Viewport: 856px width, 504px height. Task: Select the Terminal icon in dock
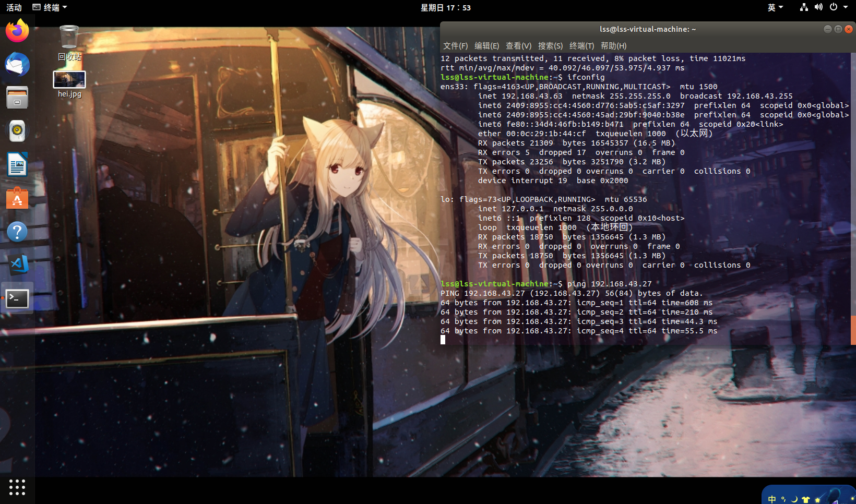point(17,298)
